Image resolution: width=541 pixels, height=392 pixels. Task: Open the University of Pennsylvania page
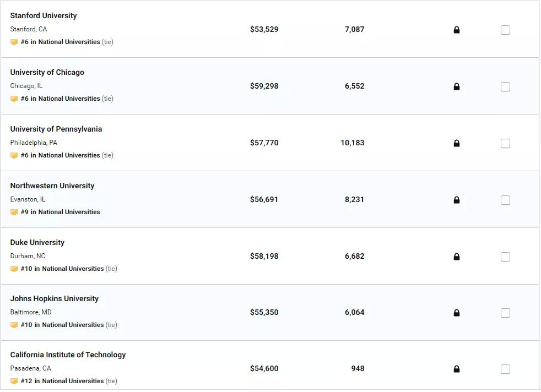click(56, 129)
